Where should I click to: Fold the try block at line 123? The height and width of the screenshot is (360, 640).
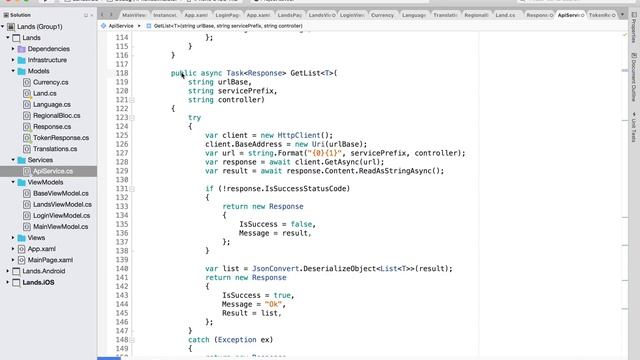[132, 118]
